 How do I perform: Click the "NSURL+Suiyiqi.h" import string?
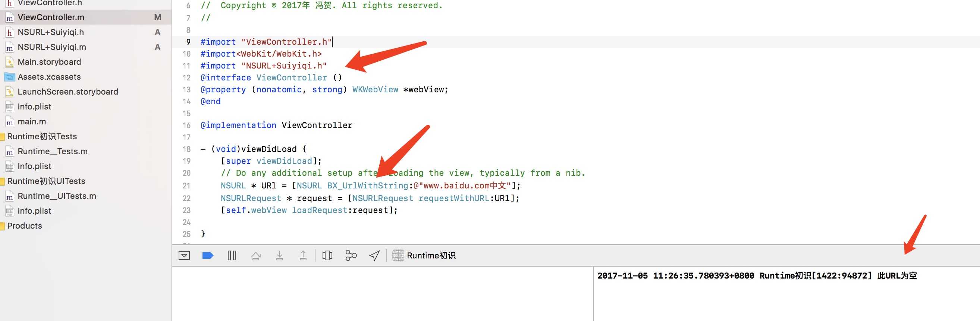[284, 66]
